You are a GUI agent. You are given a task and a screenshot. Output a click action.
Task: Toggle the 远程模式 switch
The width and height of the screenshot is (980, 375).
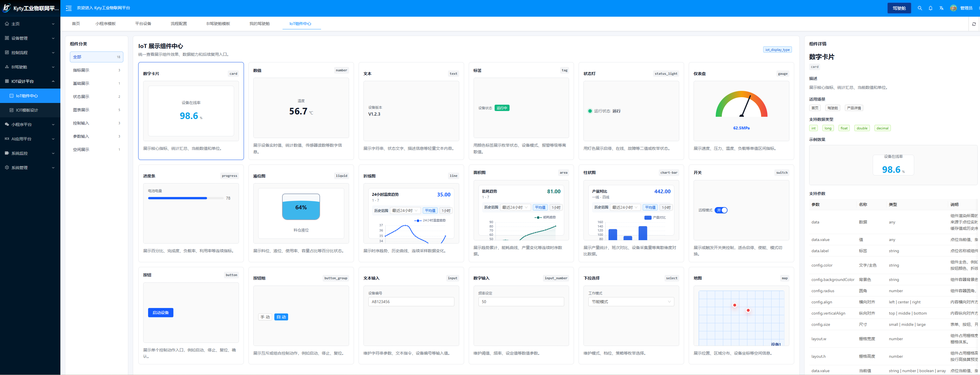[721, 210]
